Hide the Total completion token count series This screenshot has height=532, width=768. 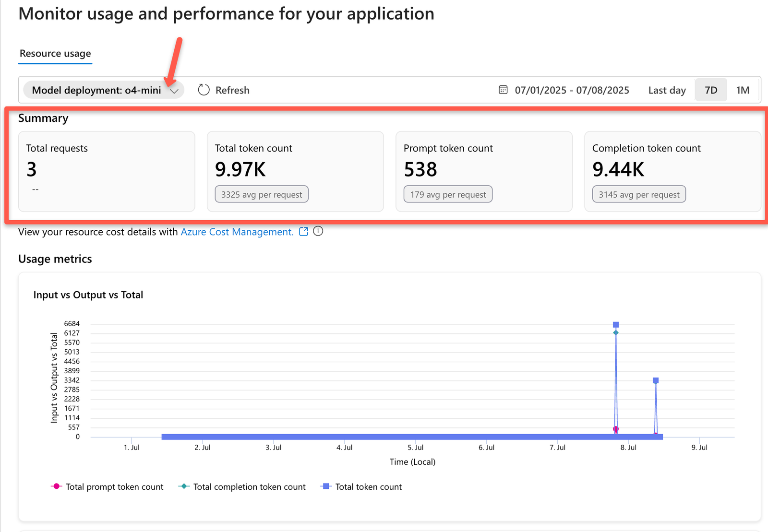(x=249, y=486)
